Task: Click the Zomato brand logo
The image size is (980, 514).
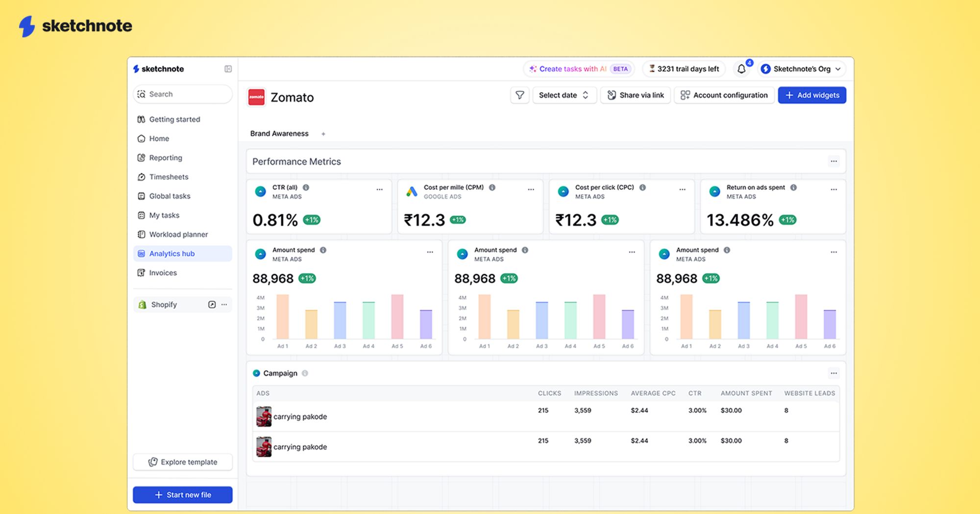Action: [256, 97]
